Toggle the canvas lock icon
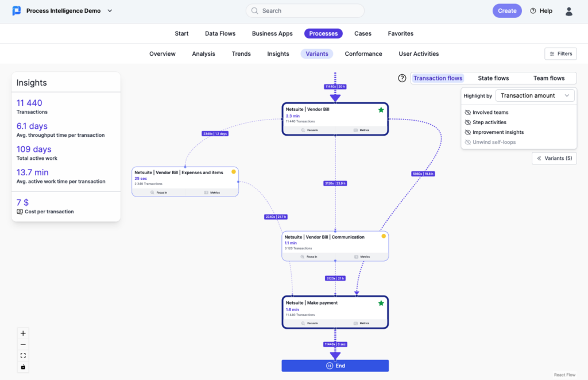Screen dimensions: 588x380 tap(23, 367)
